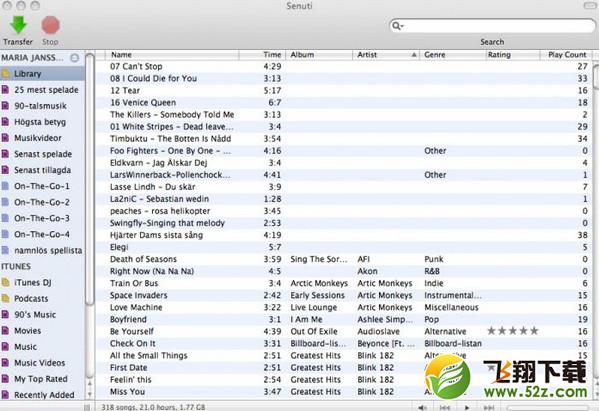Sort by the Album column header

point(319,55)
